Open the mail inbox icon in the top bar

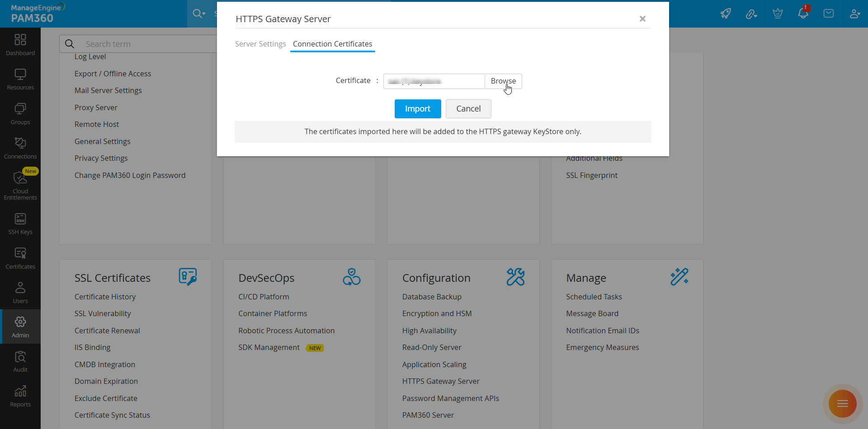pos(829,14)
